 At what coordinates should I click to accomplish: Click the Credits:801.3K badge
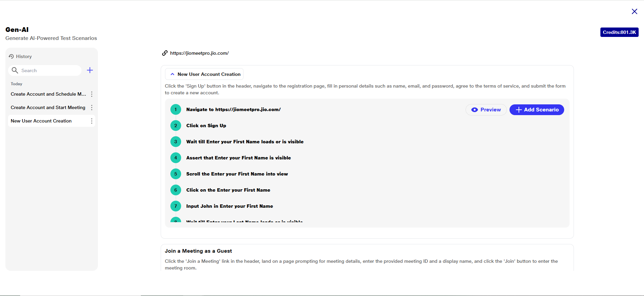click(x=619, y=32)
